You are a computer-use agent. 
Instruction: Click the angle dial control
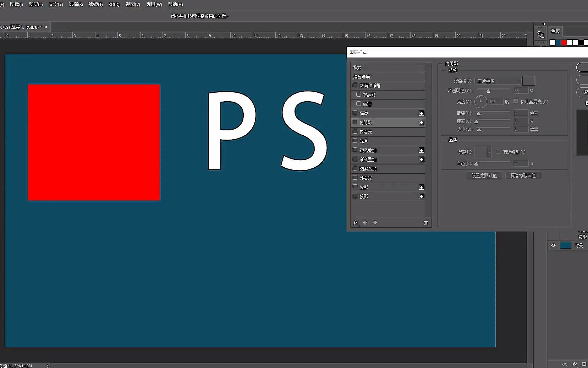481,102
